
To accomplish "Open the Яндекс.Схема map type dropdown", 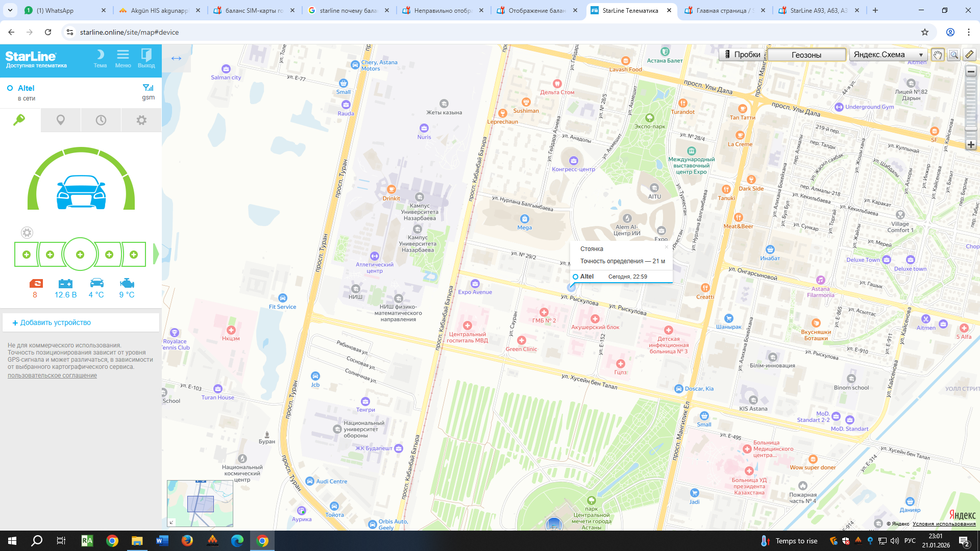I will click(888, 54).
